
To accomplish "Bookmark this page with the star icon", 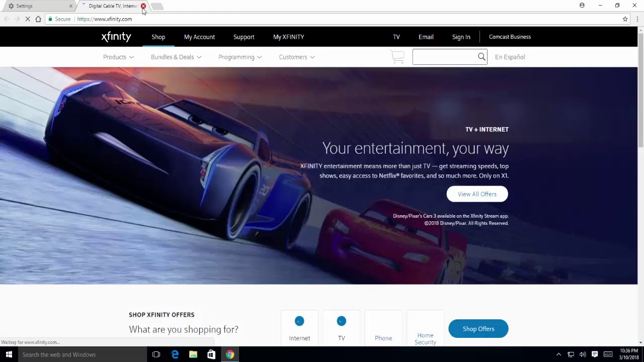I will 625,19.
